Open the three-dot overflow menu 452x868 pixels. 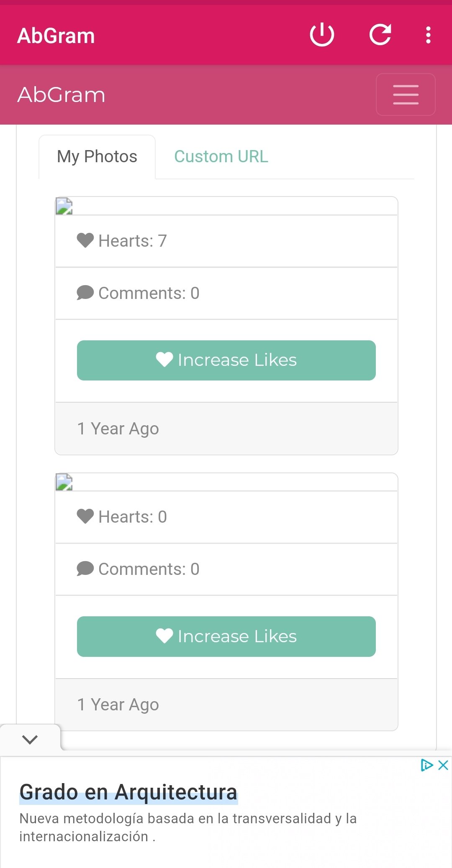(x=428, y=35)
